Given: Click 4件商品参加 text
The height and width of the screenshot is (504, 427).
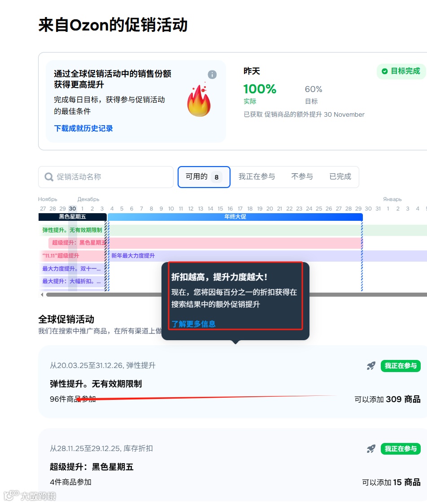Looking at the screenshot, I should pos(71,482).
